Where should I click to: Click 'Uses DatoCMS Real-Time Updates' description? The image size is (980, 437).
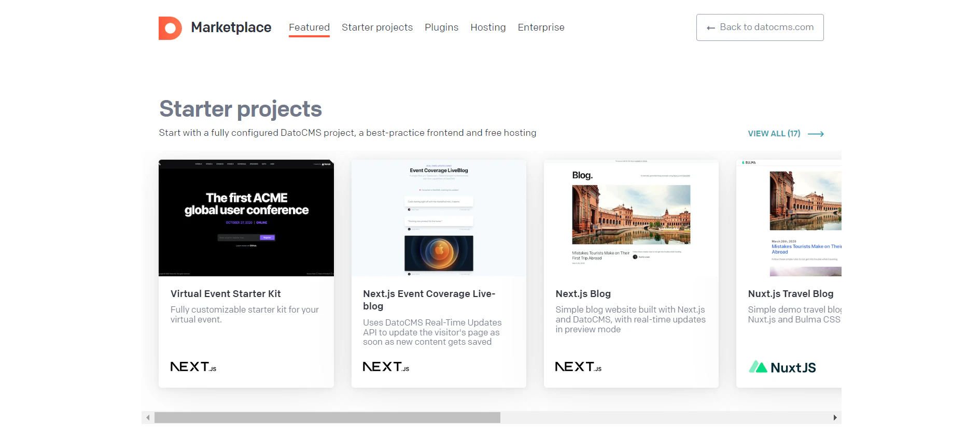(x=432, y=332)
